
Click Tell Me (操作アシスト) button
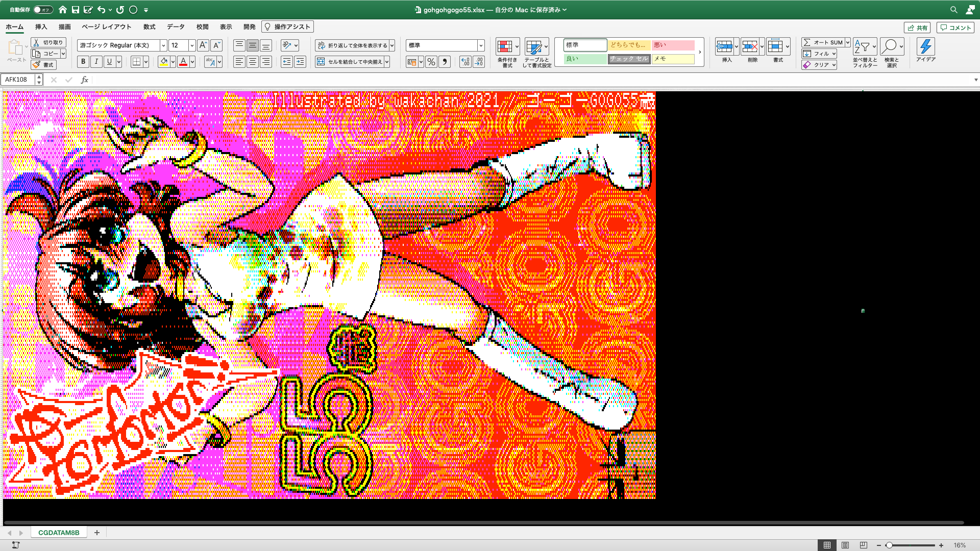pos(287,27)
